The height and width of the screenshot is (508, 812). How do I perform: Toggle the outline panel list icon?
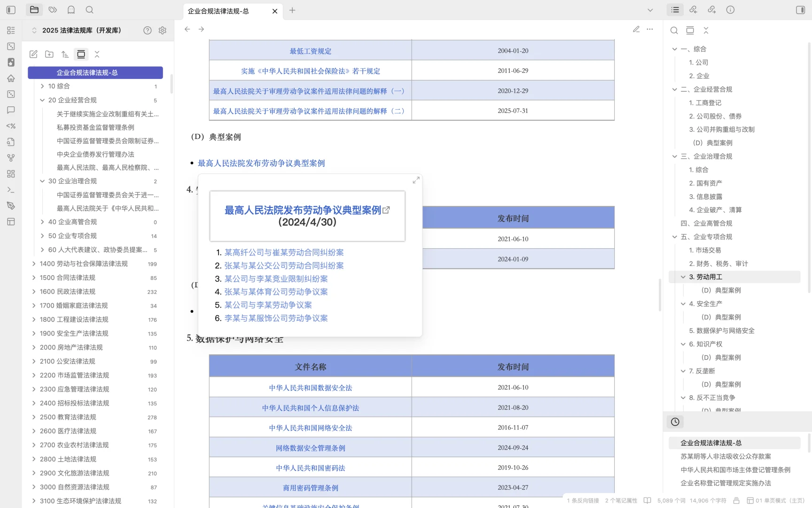[675, 9]
